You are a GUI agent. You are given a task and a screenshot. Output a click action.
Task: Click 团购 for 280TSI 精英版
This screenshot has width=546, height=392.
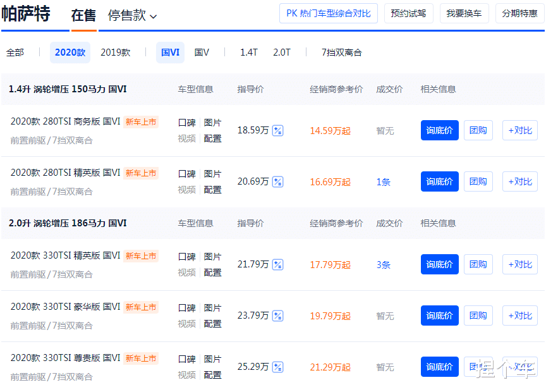pos(478,181)
